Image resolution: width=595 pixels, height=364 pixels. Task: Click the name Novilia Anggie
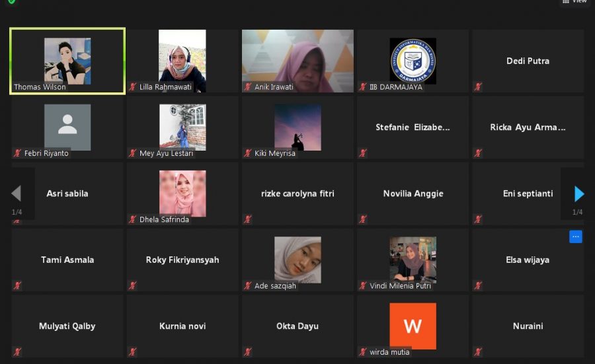click(x=413, y=194)
